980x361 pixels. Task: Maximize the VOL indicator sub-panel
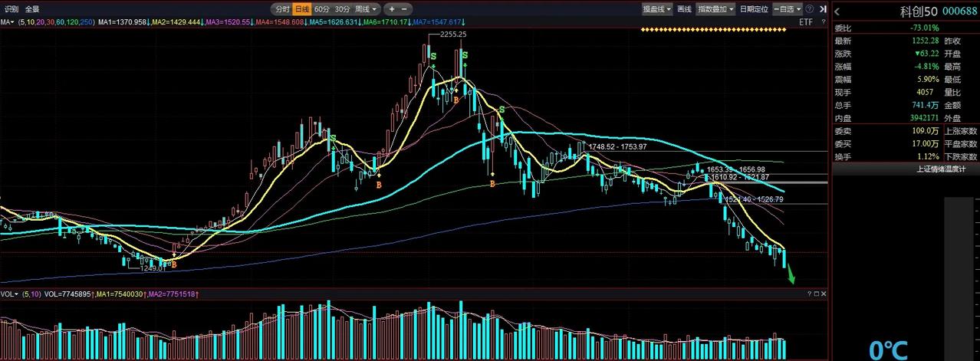[816, 294]
